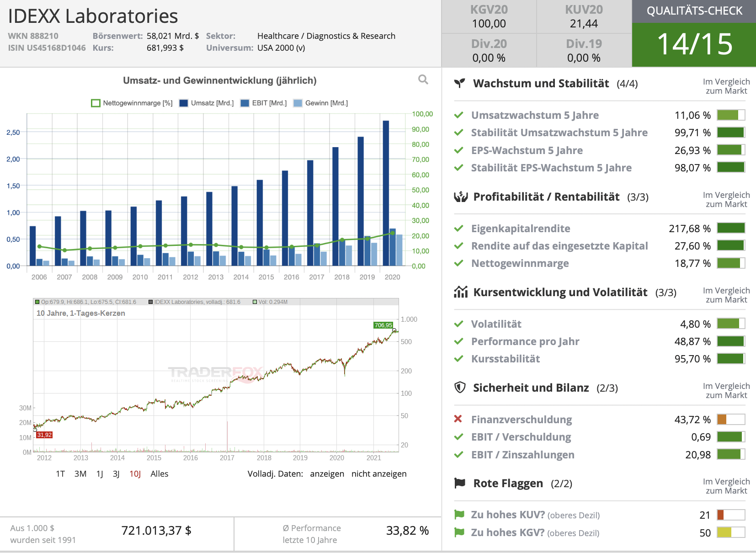Toggle Umsatz [Mrd.] series in legend
This screenshot has height=553, width=756.
coord(207,103)
